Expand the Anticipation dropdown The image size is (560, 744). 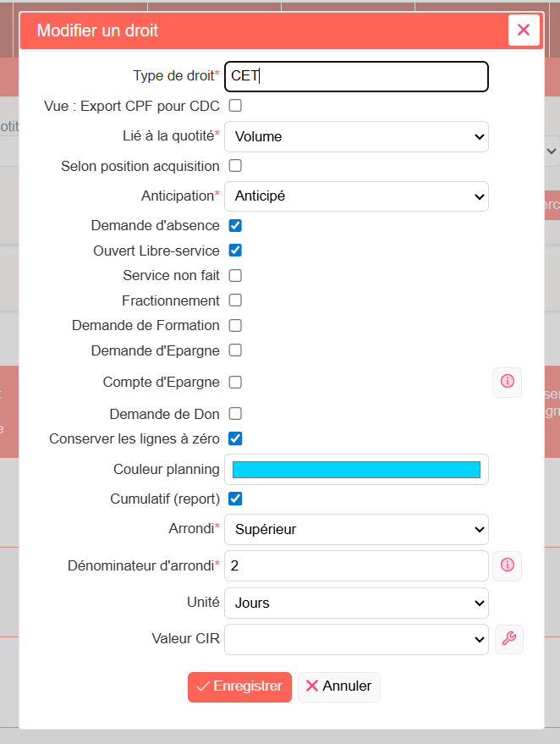tap(357, 196)
